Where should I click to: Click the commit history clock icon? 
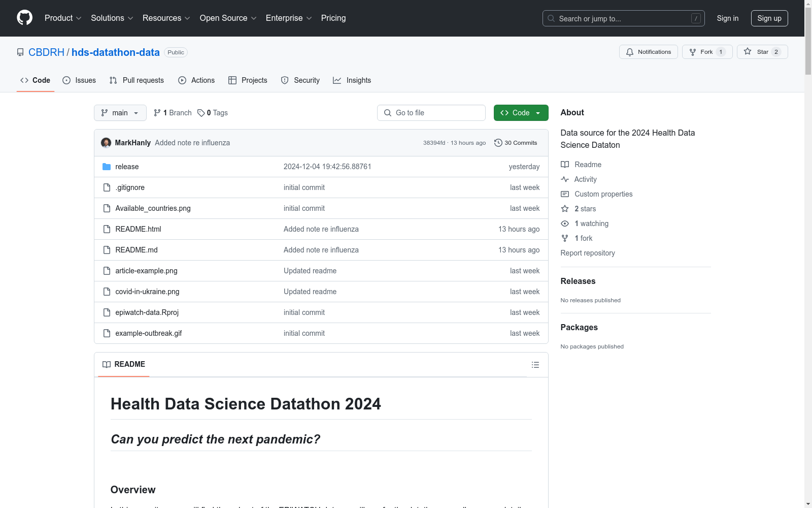click(x=498, y=143)
